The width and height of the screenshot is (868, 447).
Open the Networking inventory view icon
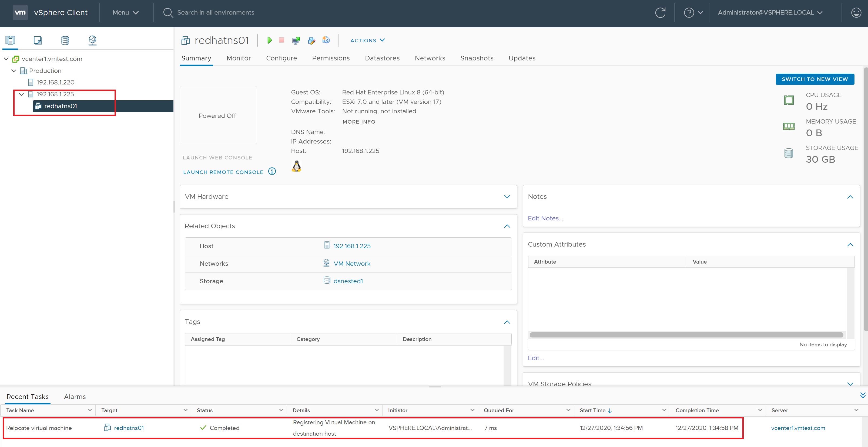pyautogui.click(x=92, y=40)
